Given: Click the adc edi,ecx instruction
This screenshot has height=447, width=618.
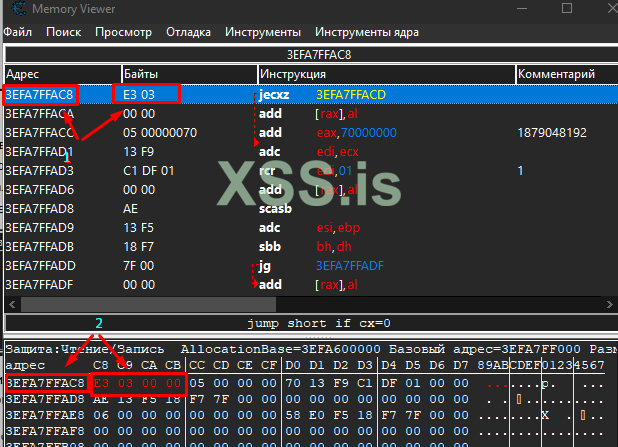Looking at the screenshot, I should click(x=309, y=152).
